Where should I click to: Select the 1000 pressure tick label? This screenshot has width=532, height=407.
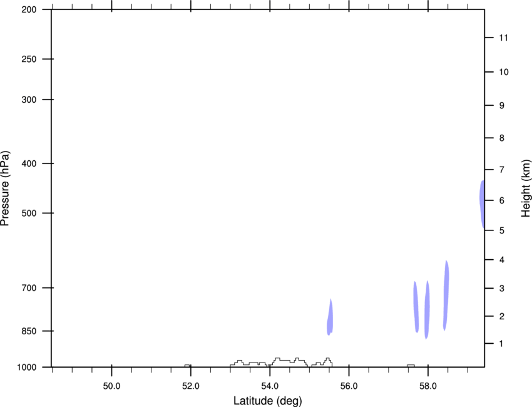[27, 368]
